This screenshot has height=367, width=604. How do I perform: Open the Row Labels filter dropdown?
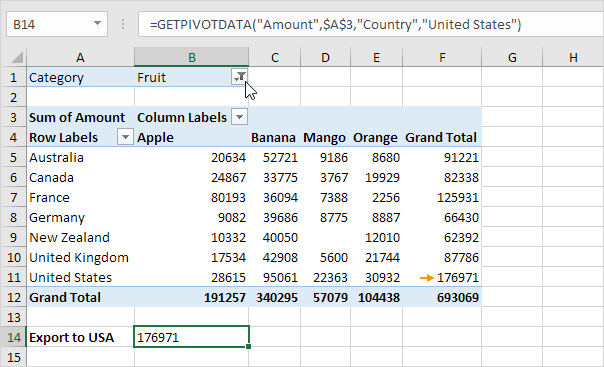125,137
